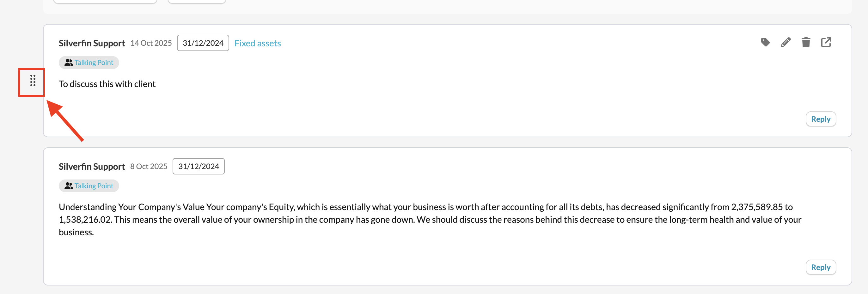Open the note via the external link icon
This screenshot has height=294, width=868.
826,42
